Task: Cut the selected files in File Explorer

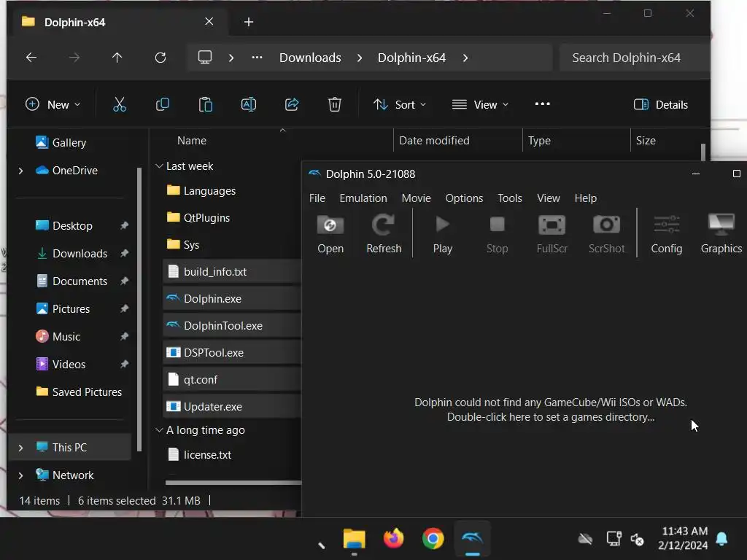Action: coord(119,104)
